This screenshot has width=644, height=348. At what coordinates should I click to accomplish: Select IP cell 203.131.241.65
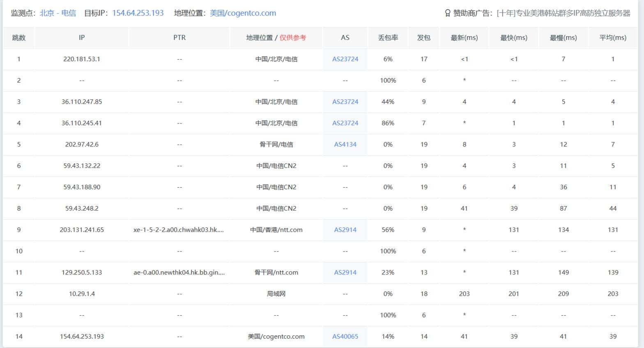tap(82, 230)
